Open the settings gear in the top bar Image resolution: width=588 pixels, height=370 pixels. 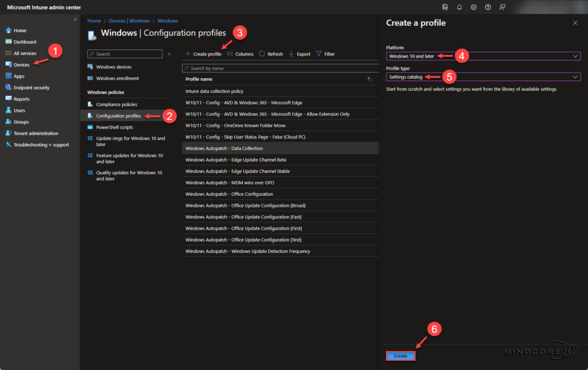coord(474,7)
